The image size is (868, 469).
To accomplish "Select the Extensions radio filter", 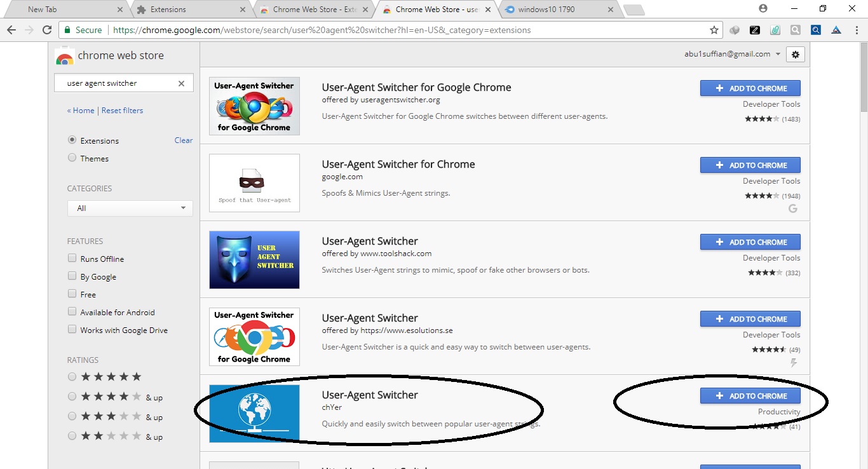I will [x=72, y=140].
